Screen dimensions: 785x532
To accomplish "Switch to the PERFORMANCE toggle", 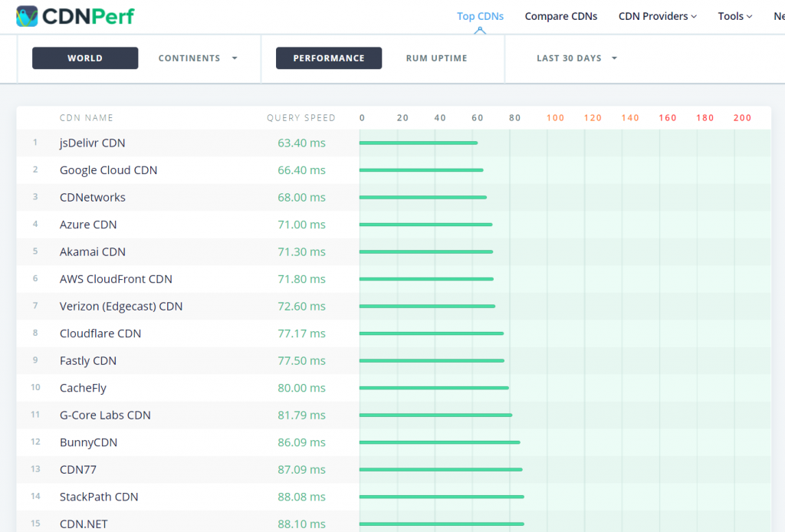I will click(329, 58).
